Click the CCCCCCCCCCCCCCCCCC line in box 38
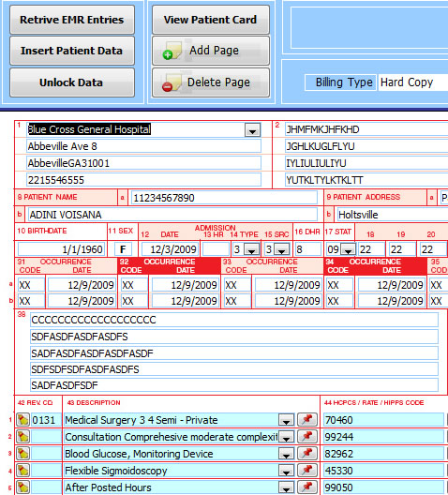The width and height of the screenshot is (448, 495). click(x=234, y=320)
